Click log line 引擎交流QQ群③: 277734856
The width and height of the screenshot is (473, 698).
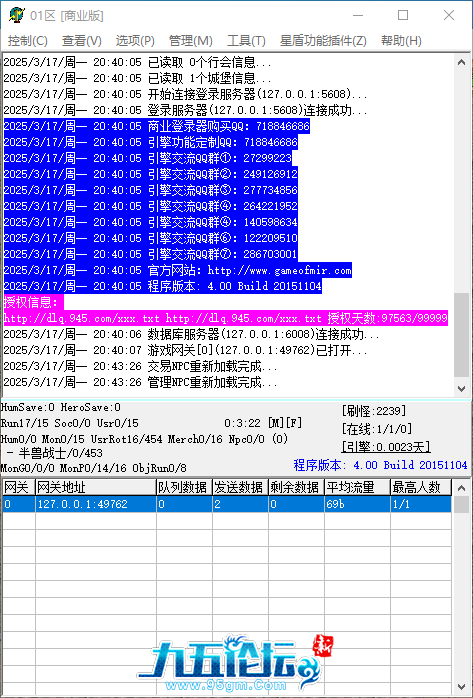tap(150, 190)
